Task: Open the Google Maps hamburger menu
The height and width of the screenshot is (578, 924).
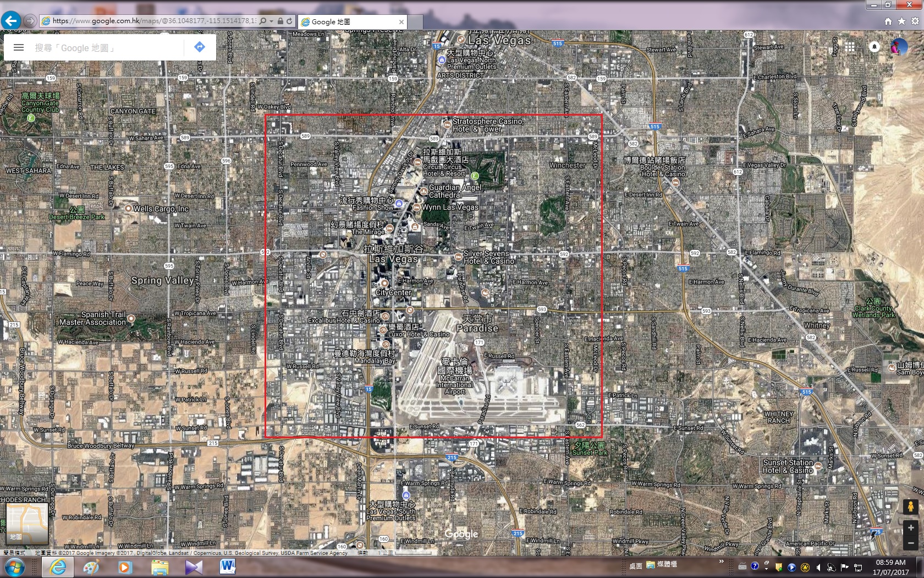Action: coord(19,47)
